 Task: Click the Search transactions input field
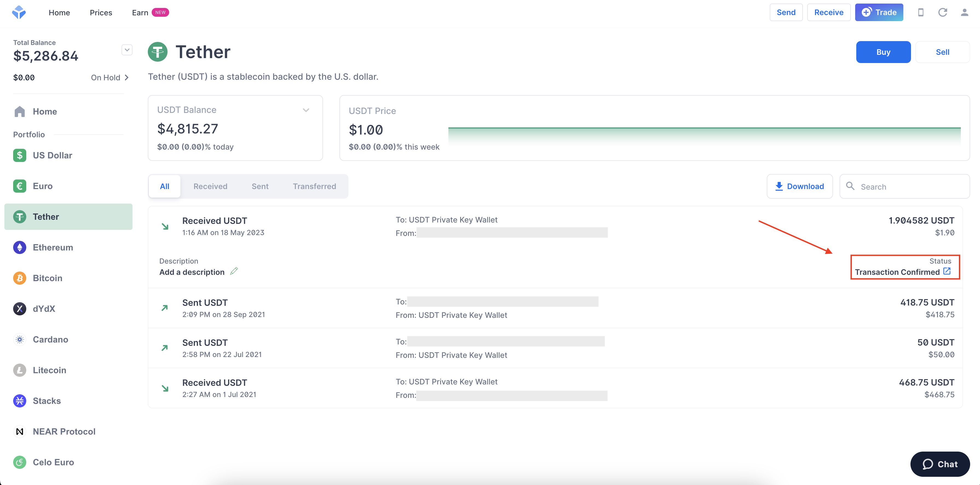tap(908, 186)
